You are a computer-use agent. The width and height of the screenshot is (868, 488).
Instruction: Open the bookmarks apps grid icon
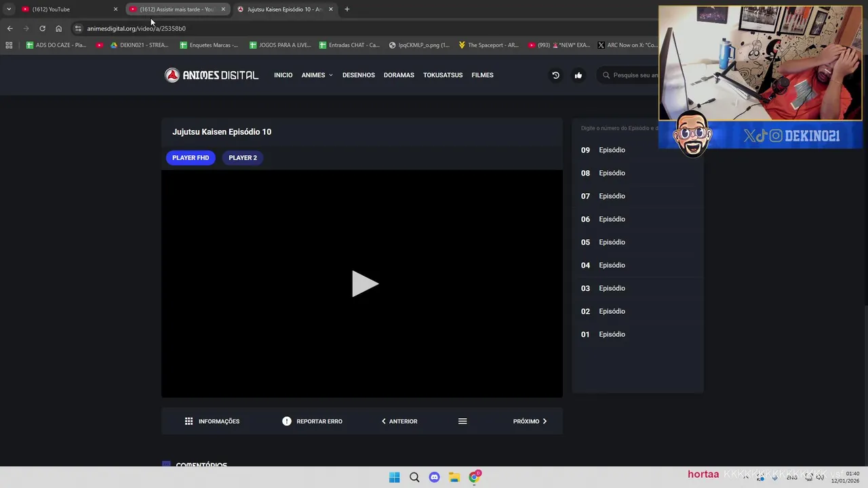(x=9, y=45)
